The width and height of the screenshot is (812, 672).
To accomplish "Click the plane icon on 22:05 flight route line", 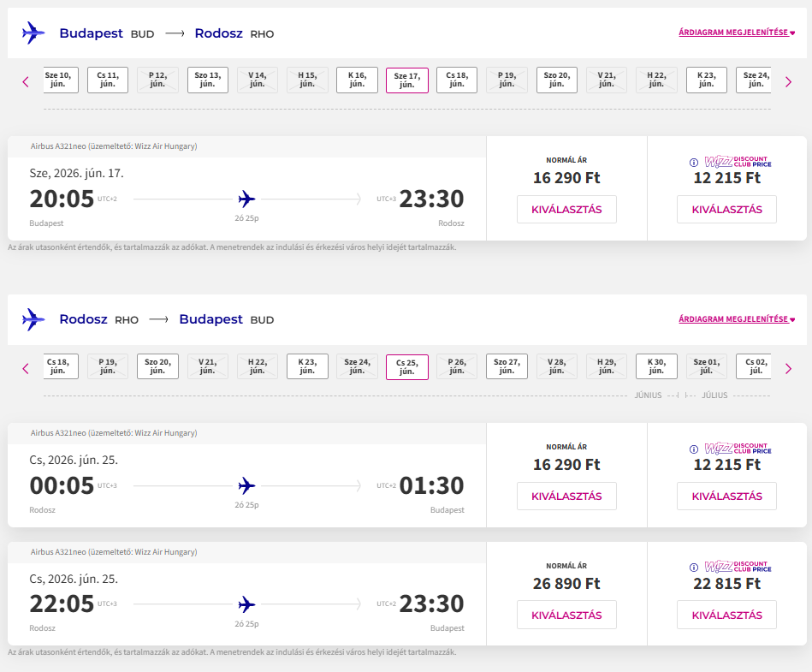I will coord(247,604).
